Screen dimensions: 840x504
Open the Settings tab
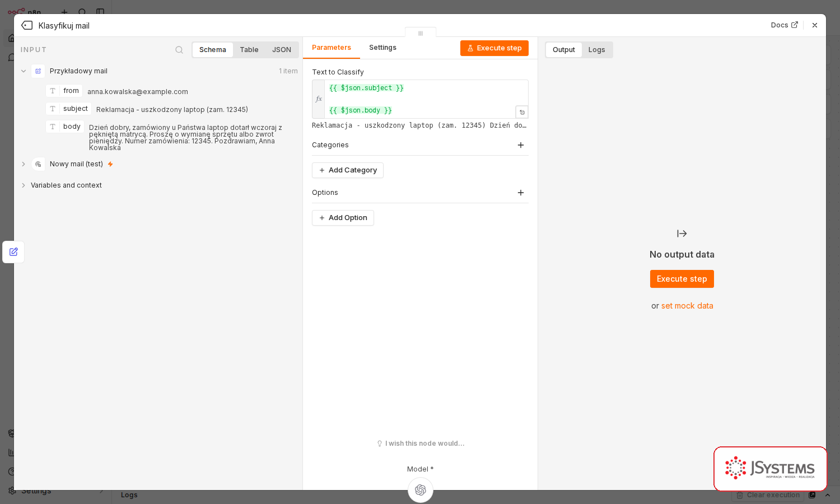coord(382,48)
